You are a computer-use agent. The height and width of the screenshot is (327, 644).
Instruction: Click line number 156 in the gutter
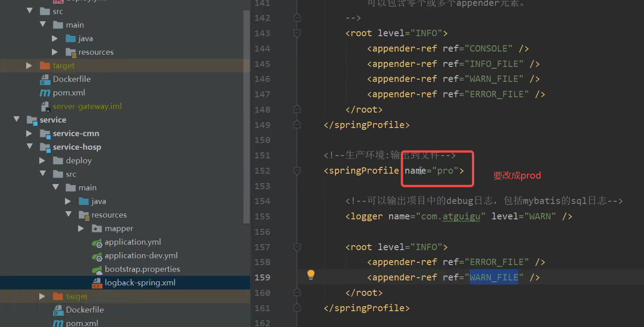262,232
